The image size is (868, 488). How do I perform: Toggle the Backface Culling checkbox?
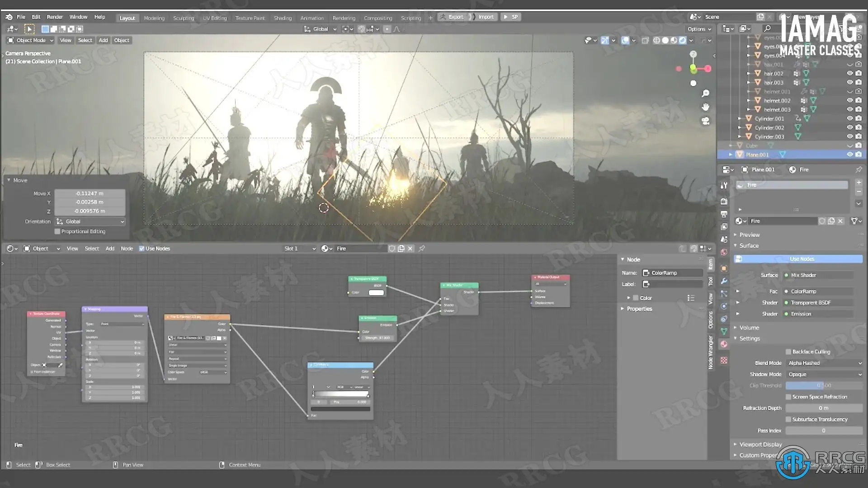click(788, 352)
